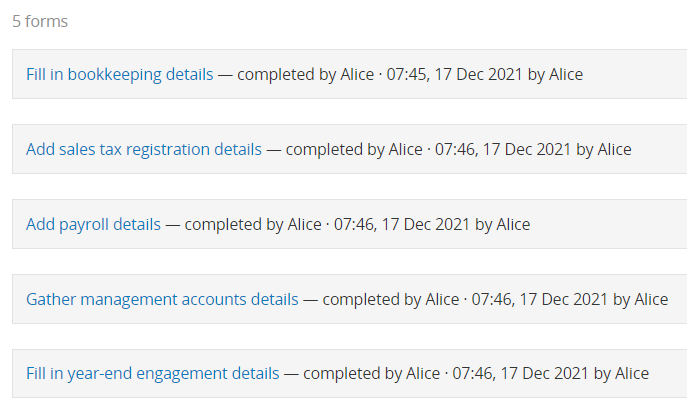This screenshot has width=687, height=407.
Task: Click completed by Alice in payroll row
Action: (253, 224)
